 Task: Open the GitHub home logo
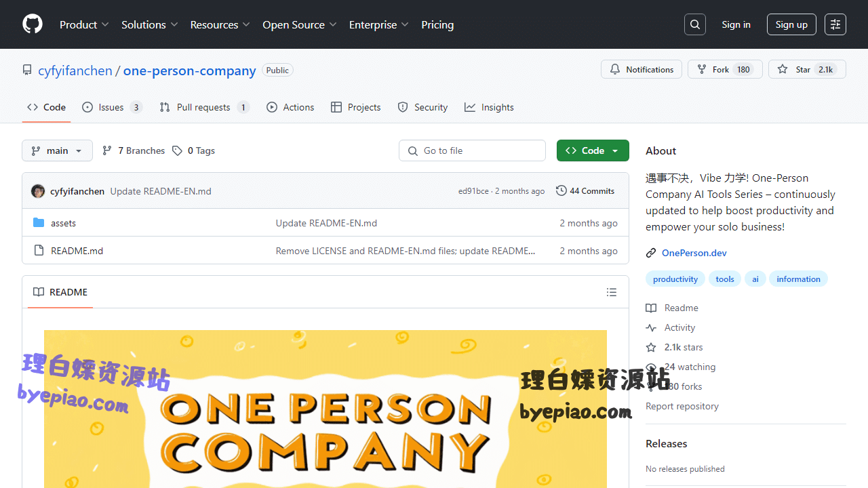click(x=33, y=24)
